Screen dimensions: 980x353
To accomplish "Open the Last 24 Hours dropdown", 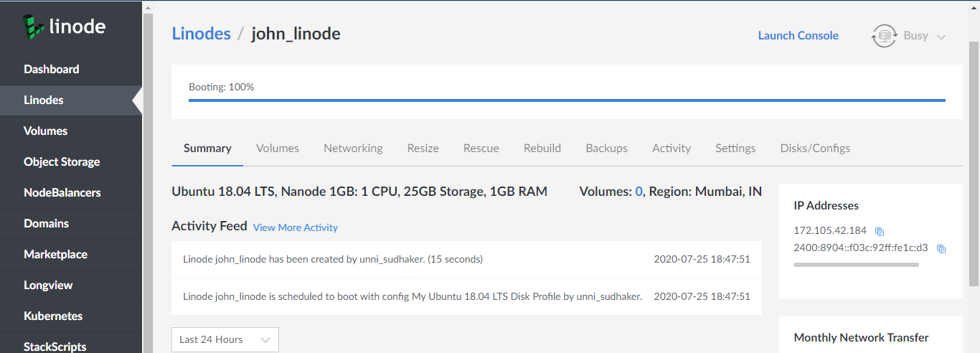I will point(225,339).
